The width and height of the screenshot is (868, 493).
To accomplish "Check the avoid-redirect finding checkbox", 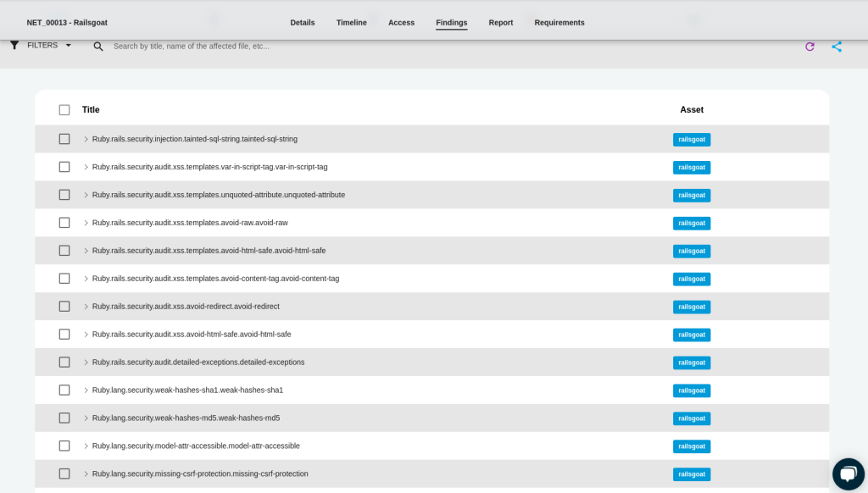I will 64,307.
